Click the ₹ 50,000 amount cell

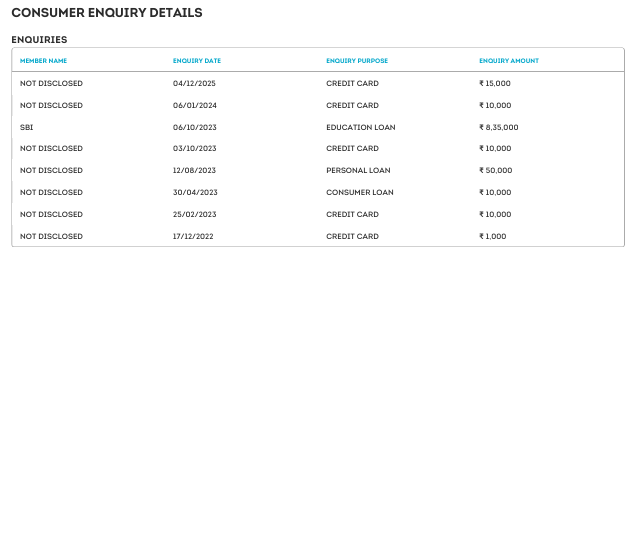point(495,171)
